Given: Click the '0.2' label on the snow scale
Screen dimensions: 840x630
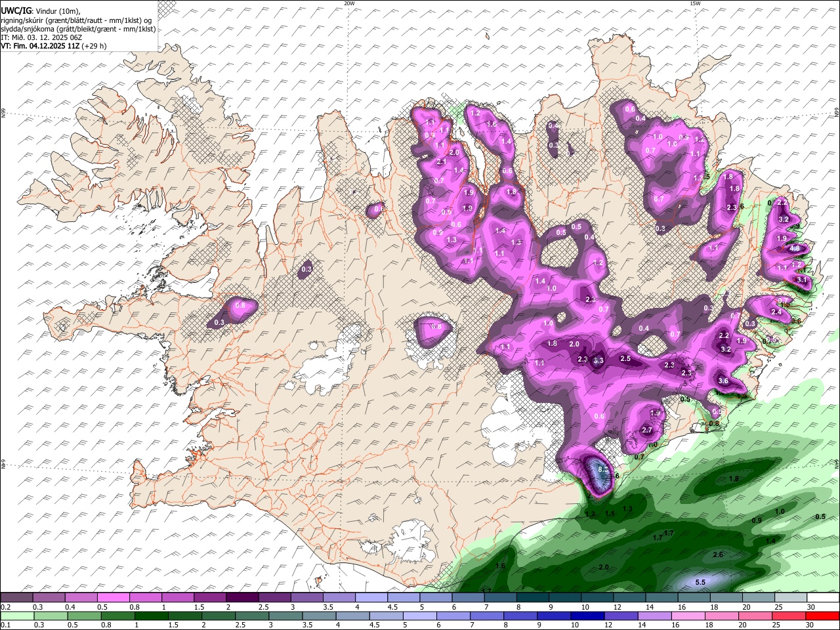Looking at the screenshot, I should [6, 607].
